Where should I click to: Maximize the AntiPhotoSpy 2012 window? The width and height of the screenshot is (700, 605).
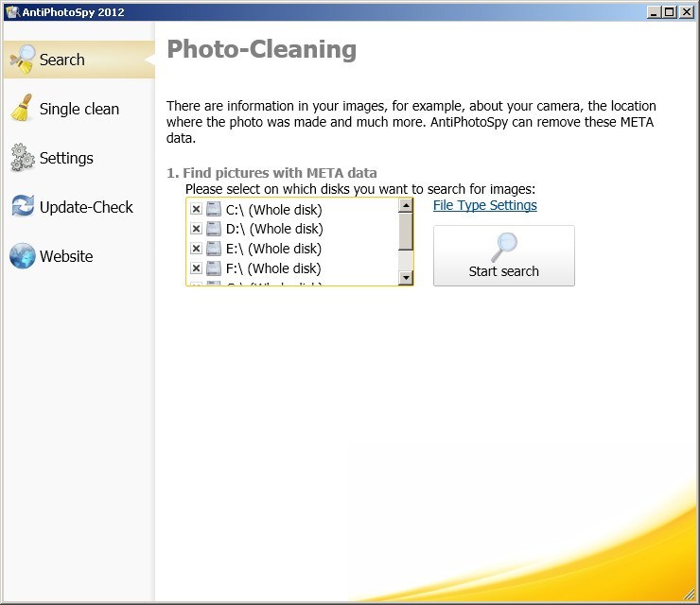click(x=669, y=12)
